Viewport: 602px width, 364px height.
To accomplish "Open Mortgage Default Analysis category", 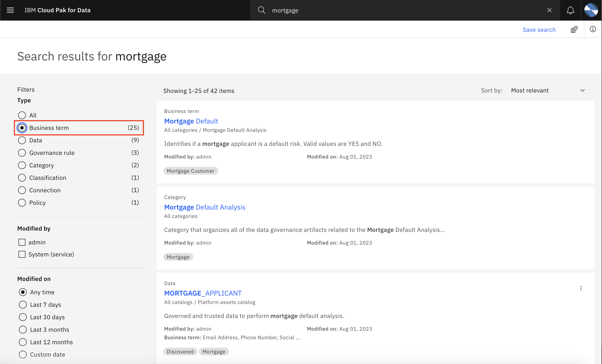I will coord(205,207).
